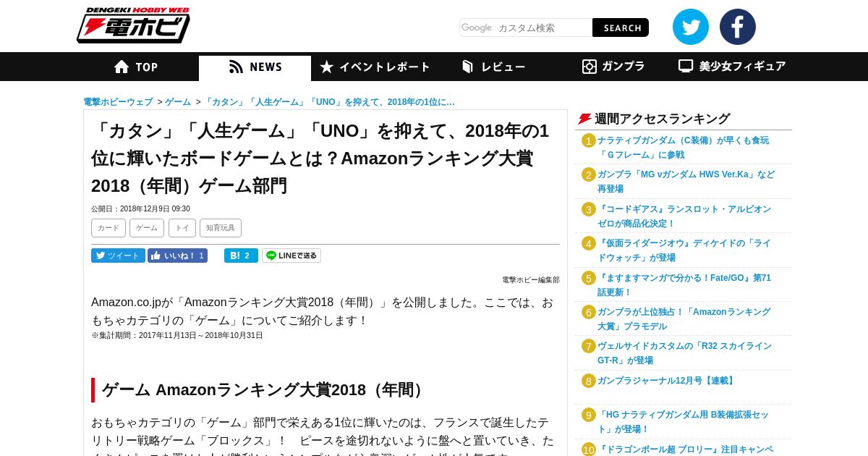Like the article via the いいね！ button
Screen dimensions: 868x456
[177, 256]
